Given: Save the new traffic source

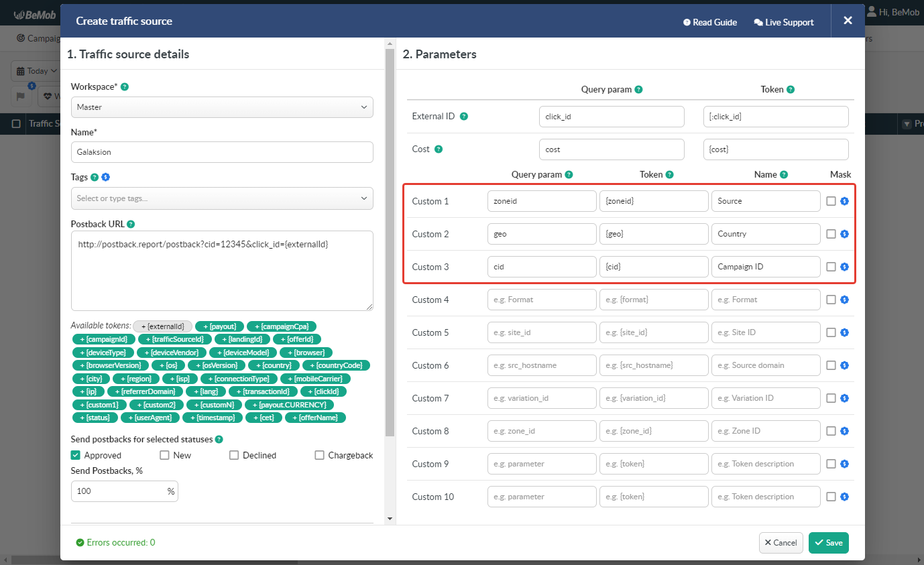Looking at the screenshot, I should (828, 543).
